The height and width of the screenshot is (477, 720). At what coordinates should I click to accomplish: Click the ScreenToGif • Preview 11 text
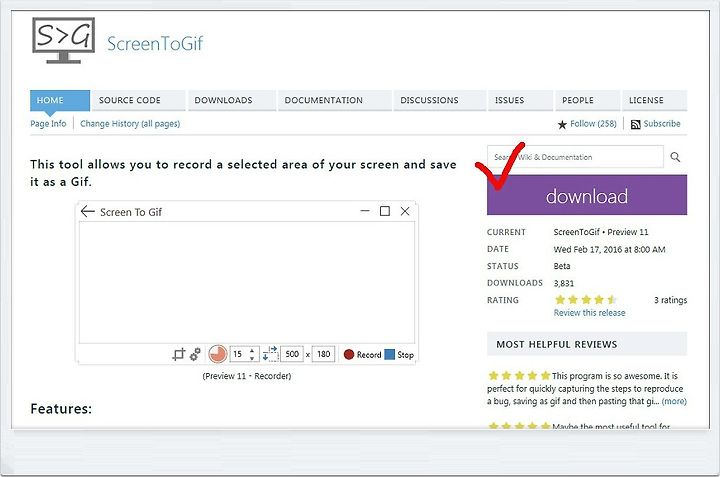601,232
